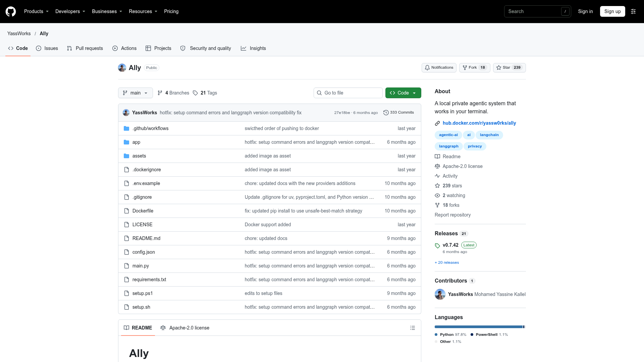Open the Products dropdown menu

pyautogui.click(x=37, y=11)
